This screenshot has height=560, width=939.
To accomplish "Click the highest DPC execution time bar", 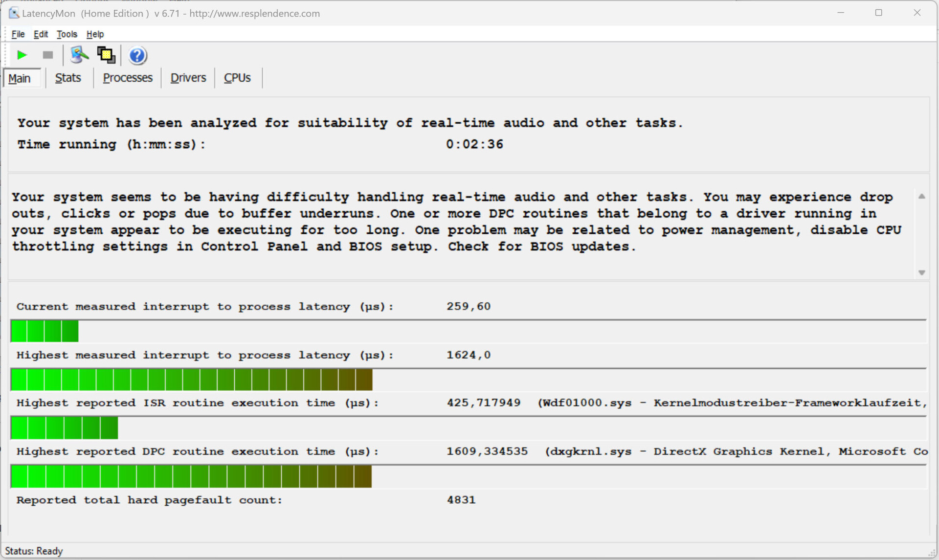I will [191, 476].
